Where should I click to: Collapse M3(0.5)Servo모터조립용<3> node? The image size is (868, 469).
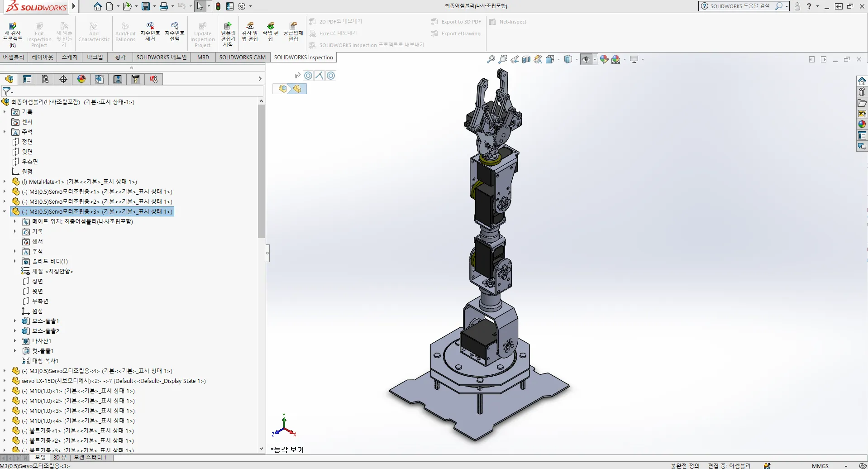point(5,211)
